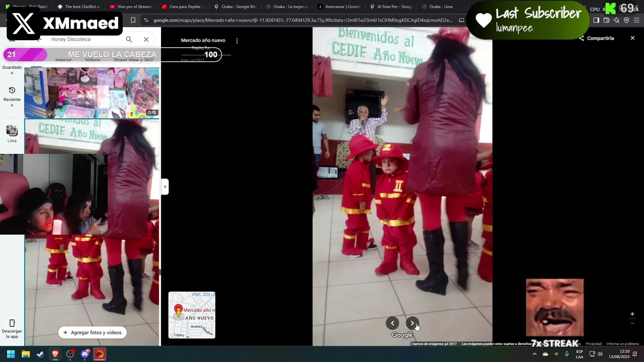Switch to the Interior photos tab

[63, 60]
